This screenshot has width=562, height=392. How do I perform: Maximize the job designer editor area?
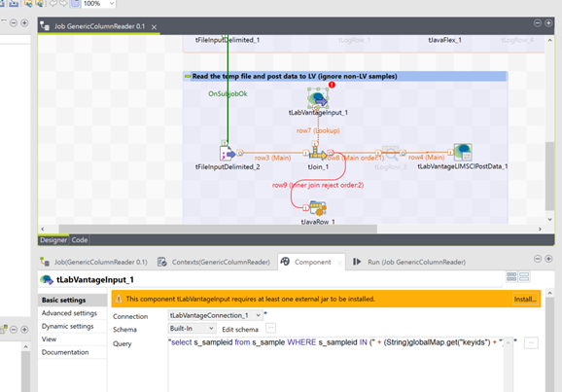pos(548,23)
